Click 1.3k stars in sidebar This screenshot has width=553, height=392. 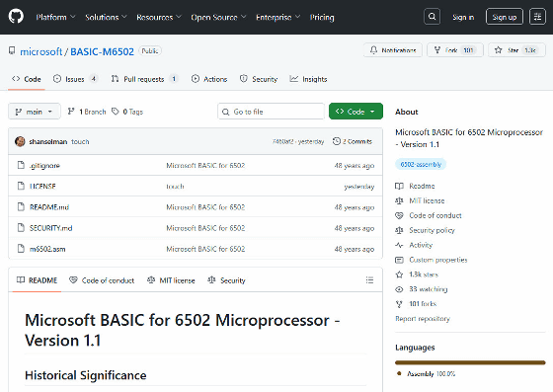pyautogui.click(x=417, y=274)
